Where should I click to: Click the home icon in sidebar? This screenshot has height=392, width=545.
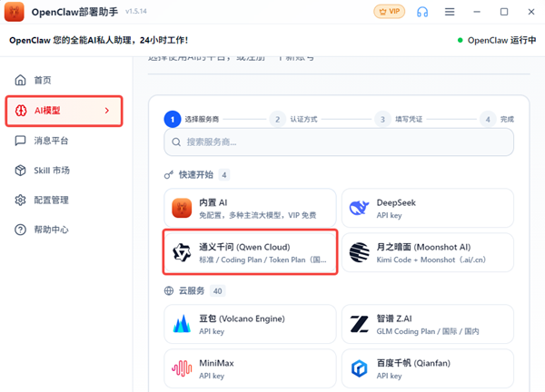pyautogui.click(x=20, y=80)
